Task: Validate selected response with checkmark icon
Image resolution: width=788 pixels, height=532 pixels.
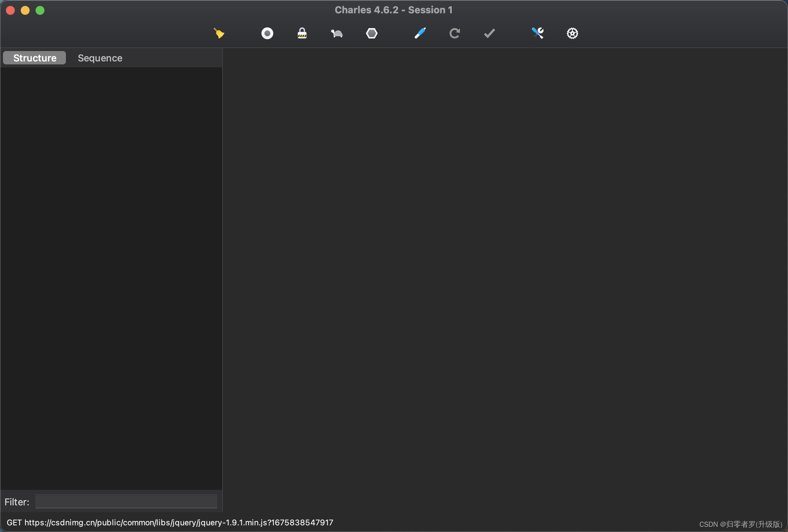Action: 490,33
